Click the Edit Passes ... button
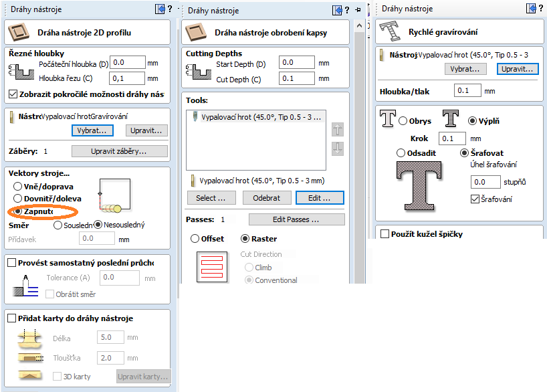This screenshot has width=547, height=392. (x=296, y=219)
